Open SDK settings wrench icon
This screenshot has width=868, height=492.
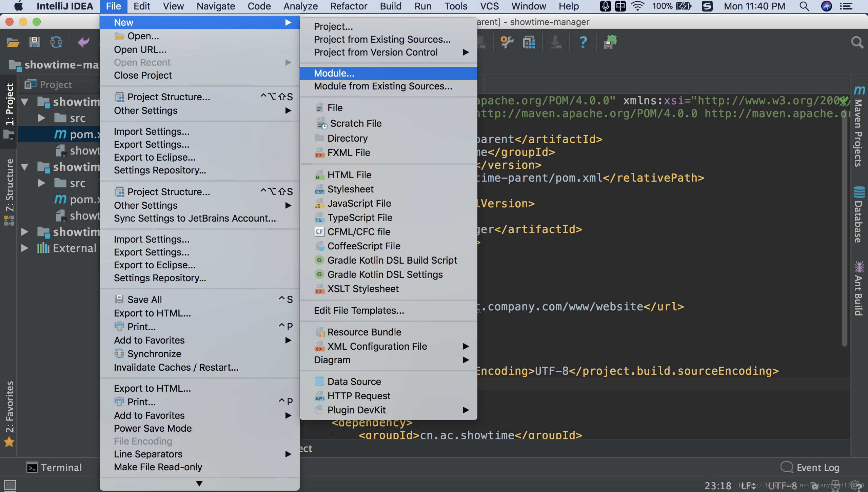tap(507, 42)
